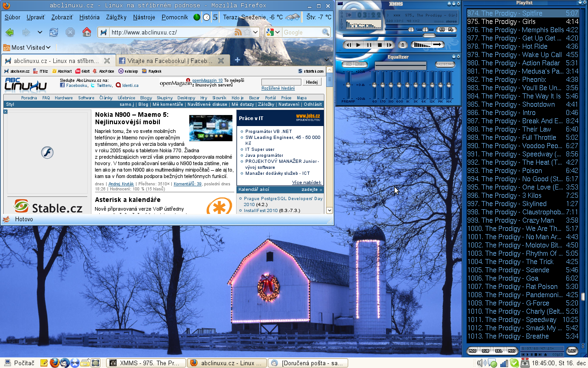Open the História menu
588x368 pixels.
click(x=89, y=17)
